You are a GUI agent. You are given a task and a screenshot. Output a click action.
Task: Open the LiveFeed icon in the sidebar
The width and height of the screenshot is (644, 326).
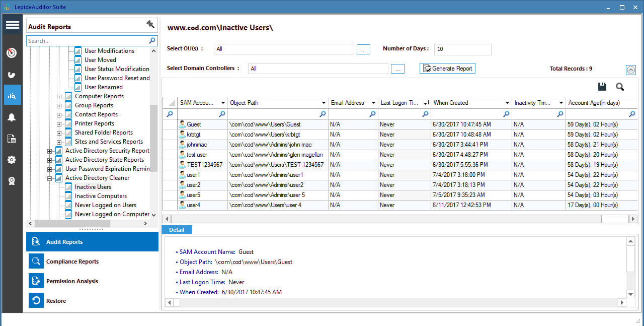12,74
